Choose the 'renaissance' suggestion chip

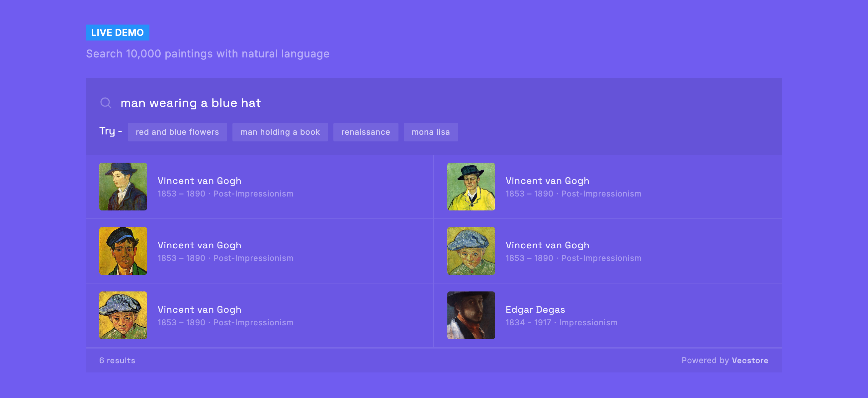click(365, 132)
